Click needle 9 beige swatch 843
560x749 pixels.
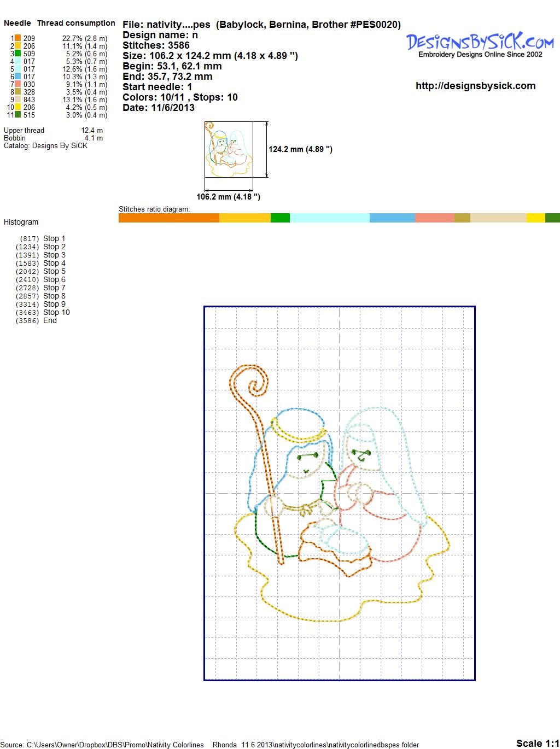pos(18,100)
